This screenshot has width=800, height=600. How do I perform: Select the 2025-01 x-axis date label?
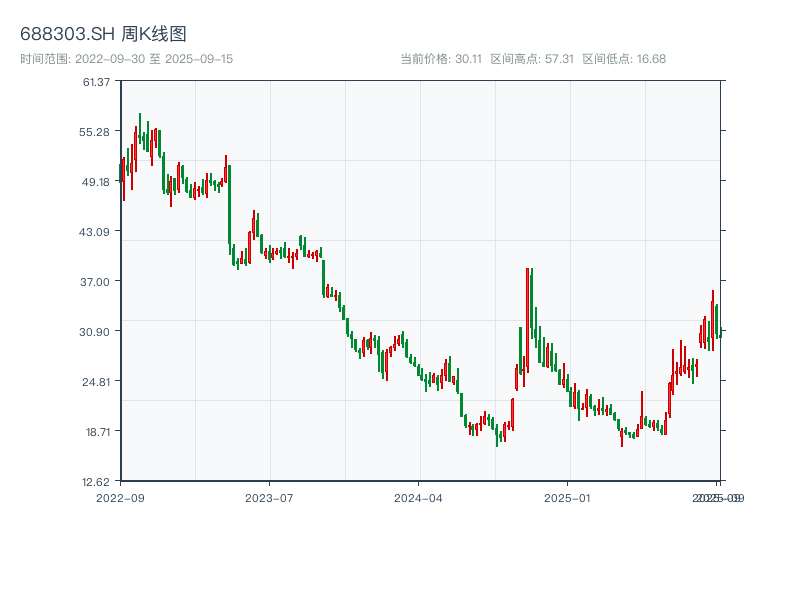click(569, 497)
